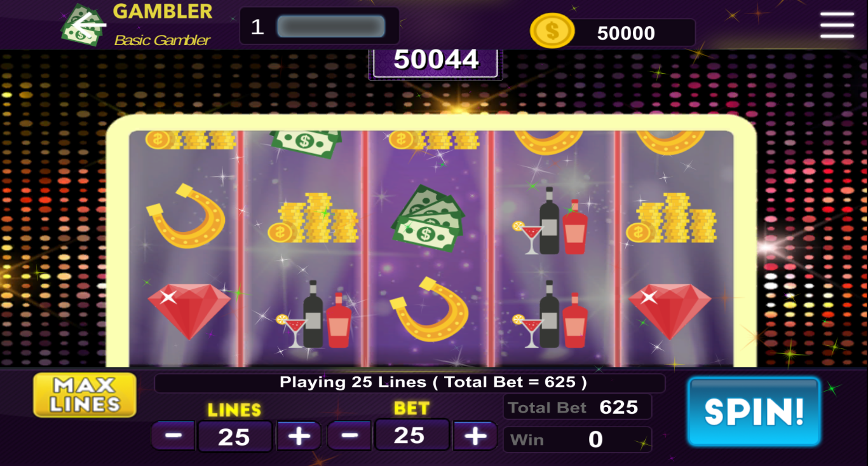Tap the cash bills symbol on center reel
The image size is (868, 466).
click(428, 218)
